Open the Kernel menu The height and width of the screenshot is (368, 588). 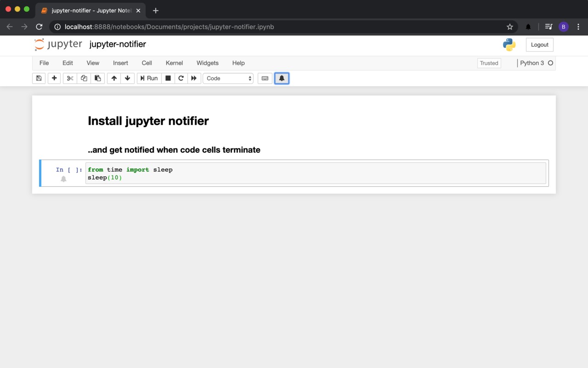174,63
